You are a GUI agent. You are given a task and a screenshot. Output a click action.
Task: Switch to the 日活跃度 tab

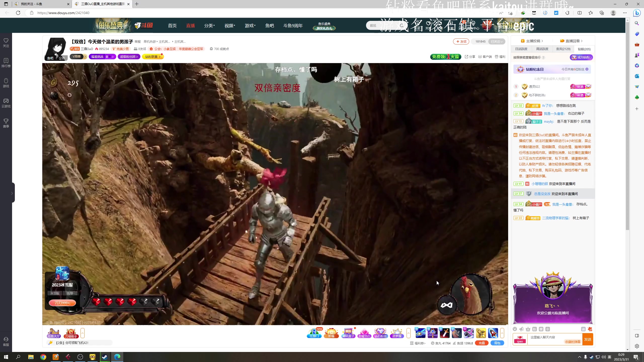pyautogui.click(x=521, y=49)
